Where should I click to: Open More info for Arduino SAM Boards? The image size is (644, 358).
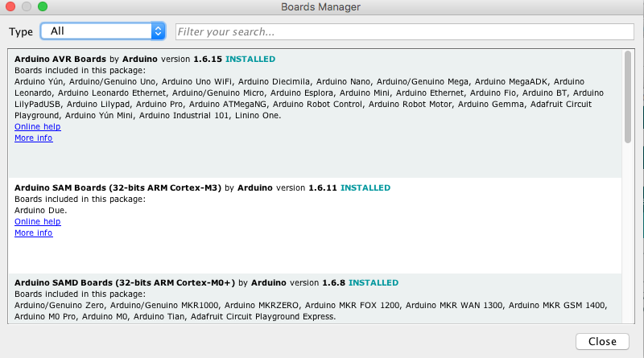coord(33,233)
